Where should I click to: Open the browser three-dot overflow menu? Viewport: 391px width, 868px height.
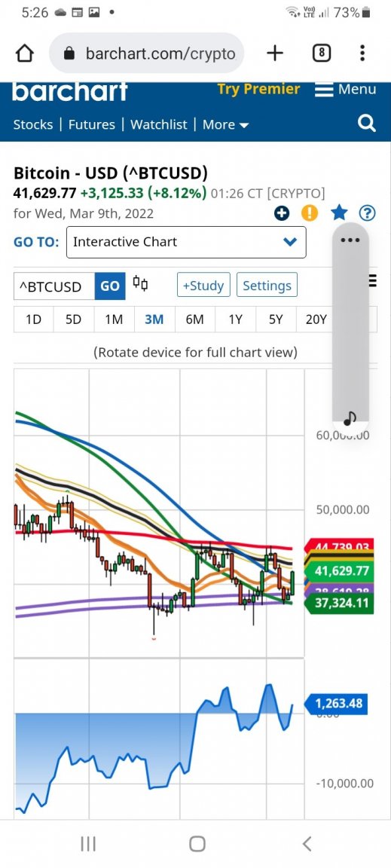pyautogui.click(x=362, y=53)
